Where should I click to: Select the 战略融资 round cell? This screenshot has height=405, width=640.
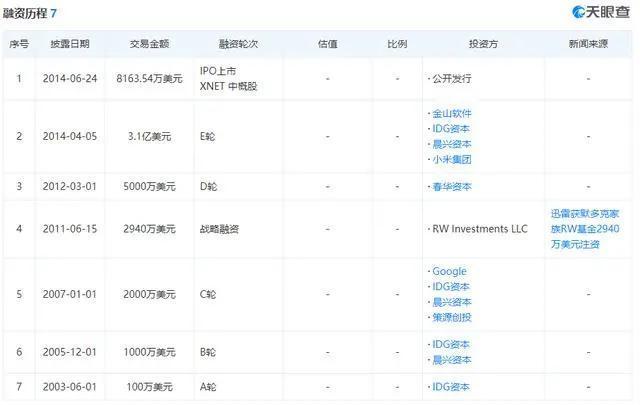pos(219,229)
